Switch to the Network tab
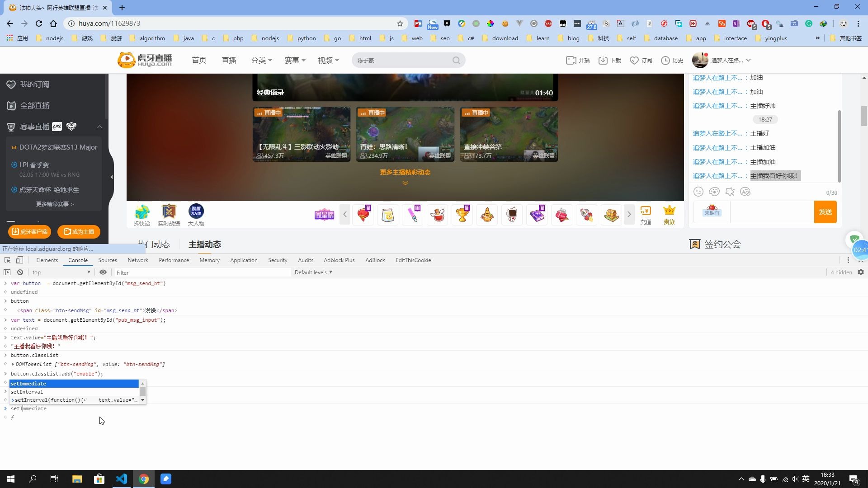 (137, 260)
